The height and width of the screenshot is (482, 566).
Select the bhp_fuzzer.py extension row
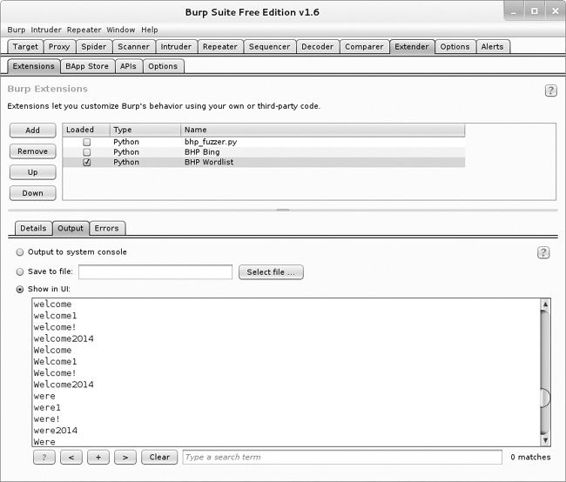pyautogui.click(x=264, y=142)
